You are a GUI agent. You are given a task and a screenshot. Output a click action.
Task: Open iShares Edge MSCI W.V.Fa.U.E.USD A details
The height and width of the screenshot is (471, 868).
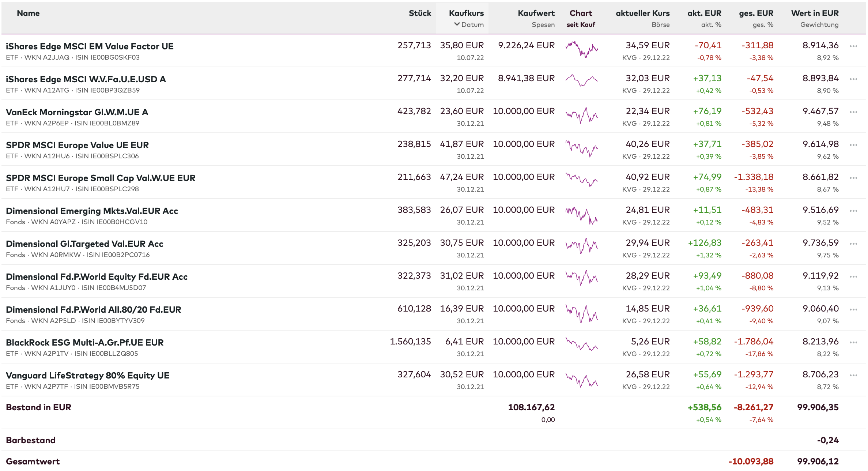pos(86,79)
